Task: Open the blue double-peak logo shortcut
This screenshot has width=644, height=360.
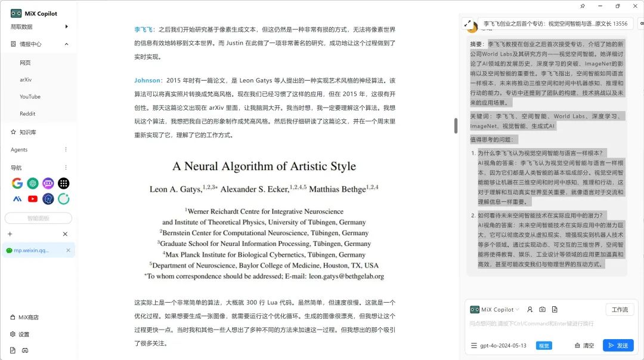Action: coord(17,199)
